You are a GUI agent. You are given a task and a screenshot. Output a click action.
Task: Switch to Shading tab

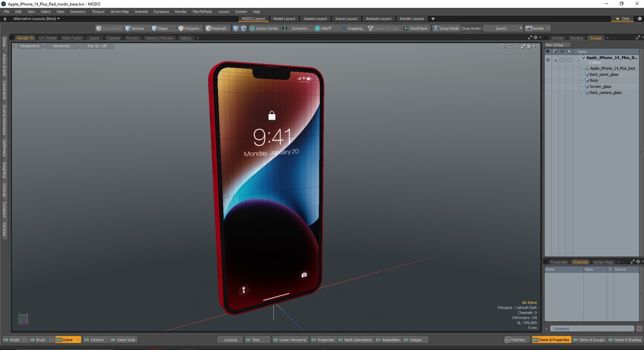(x=577, y=38)
